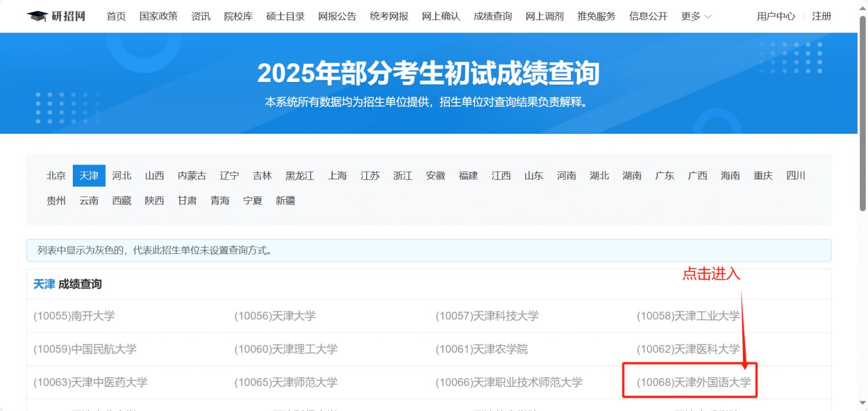
Task: Open (10065)天津师范大学
Action: [x=286, y=382]
